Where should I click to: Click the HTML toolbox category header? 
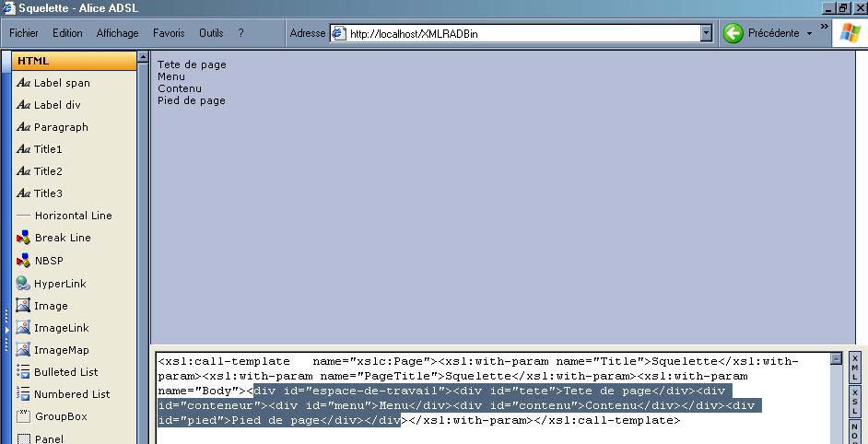74,61
